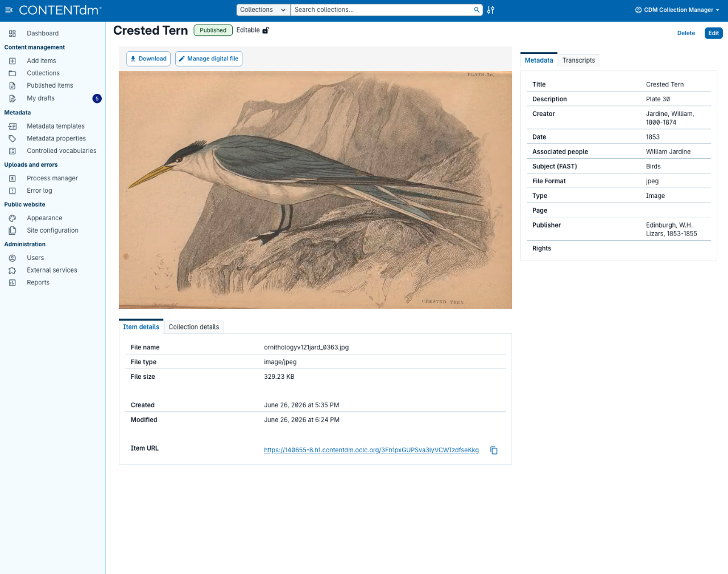Screen dimensions: 728x574
Task: Click creator value 'Jardine, William, 1800-1874'
Action: point(670,118)
